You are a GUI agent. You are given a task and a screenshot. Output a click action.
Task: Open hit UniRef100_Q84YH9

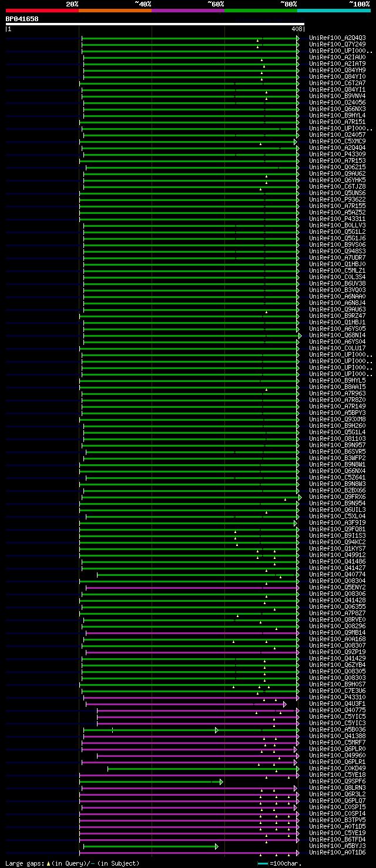pos(337,70)
